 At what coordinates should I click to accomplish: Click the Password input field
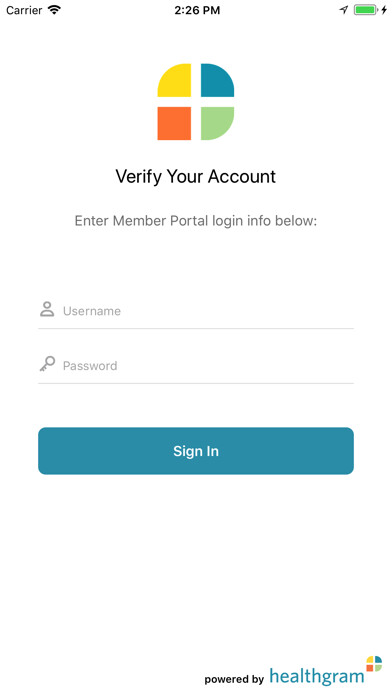196,365
